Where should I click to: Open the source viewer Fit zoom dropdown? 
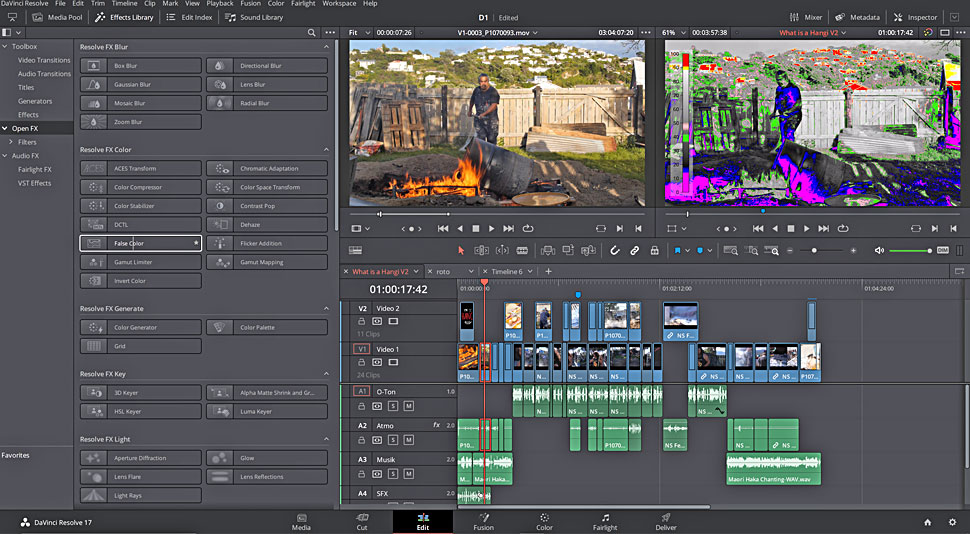point(358,32)
